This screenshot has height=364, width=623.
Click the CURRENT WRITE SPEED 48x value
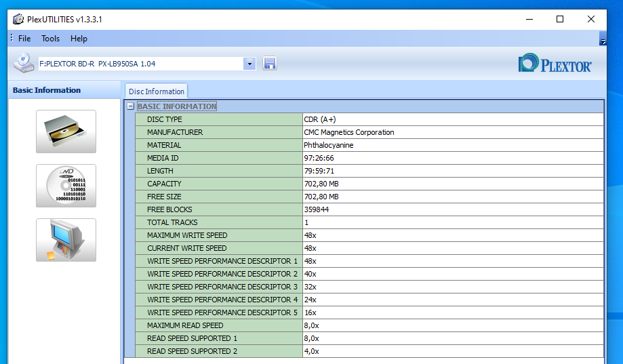453,248
